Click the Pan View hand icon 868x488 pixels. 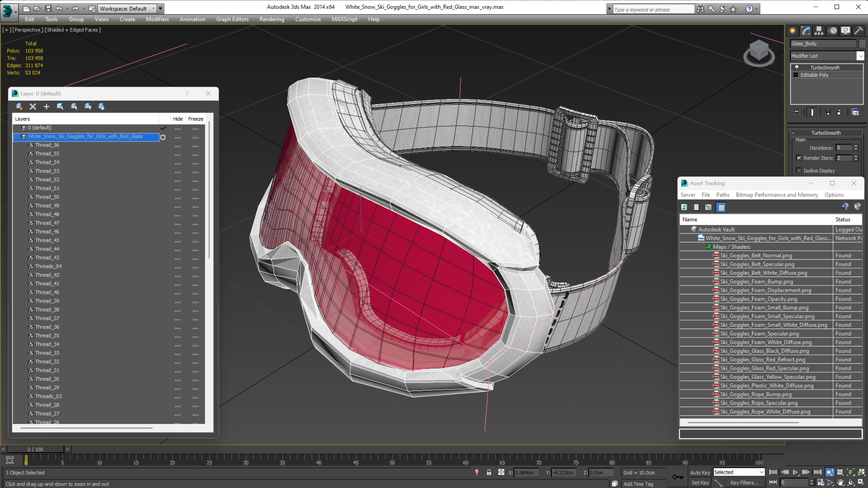click(840, 482)
